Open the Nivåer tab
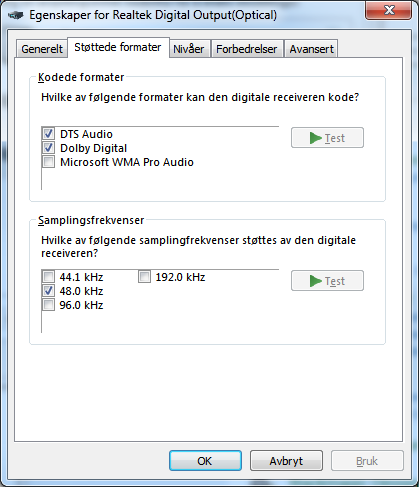419x487 pixels. point(189,49)
